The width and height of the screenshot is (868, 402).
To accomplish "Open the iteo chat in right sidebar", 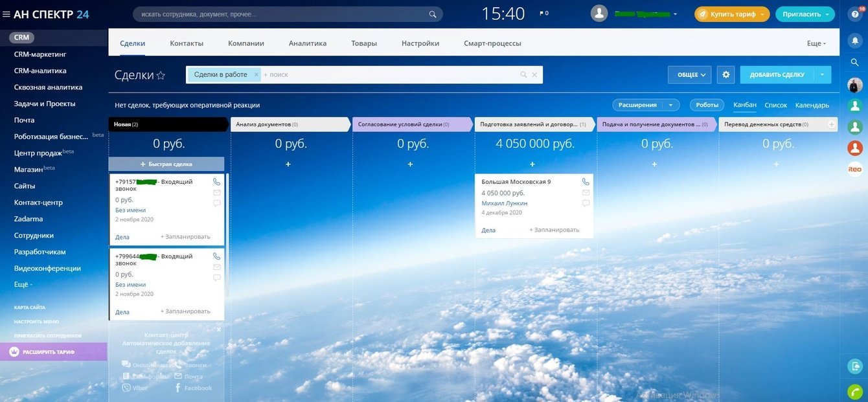I will 855,170.
